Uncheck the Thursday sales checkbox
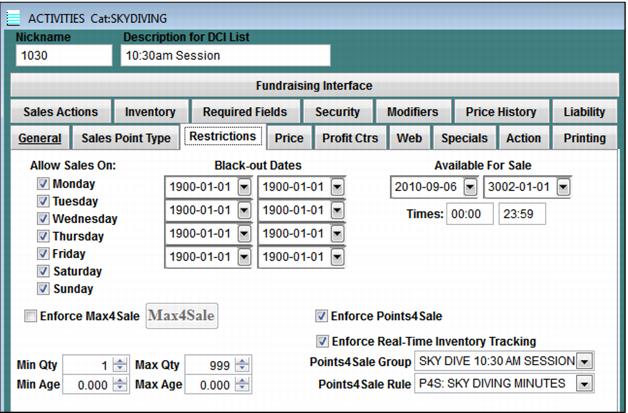This screenshot has height=413, width=628. pyautogui.click(x=43, y=236)
